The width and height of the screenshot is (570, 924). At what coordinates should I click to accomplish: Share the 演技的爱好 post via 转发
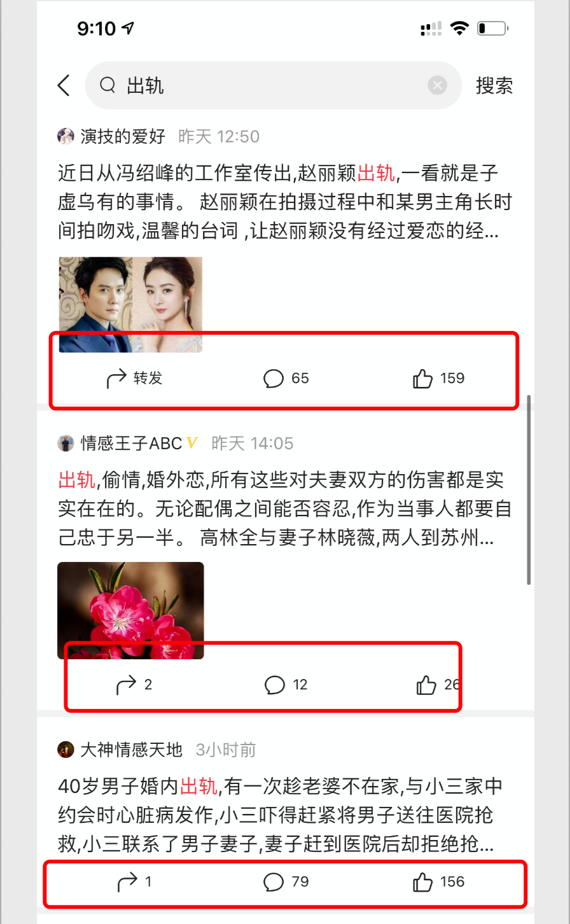134,378
